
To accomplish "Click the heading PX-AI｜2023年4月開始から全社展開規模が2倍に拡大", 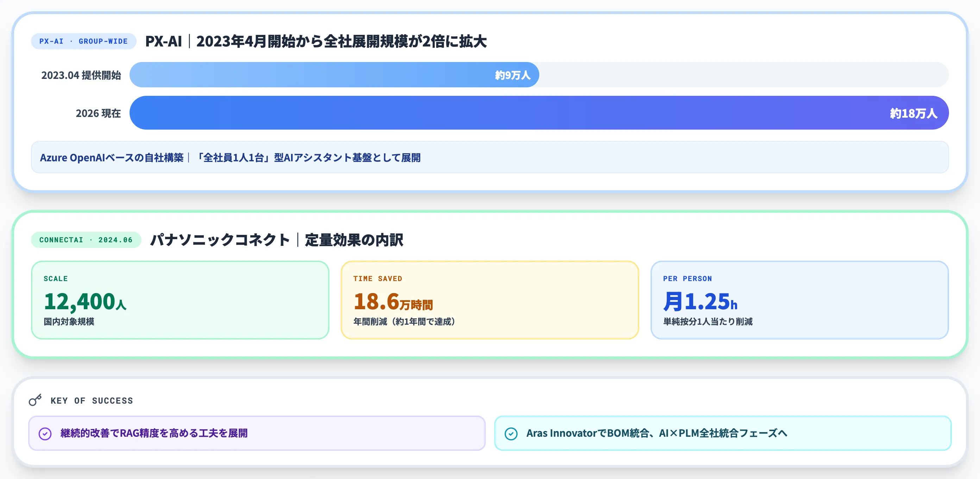I will pyautogui.click(x=316, y=41).
